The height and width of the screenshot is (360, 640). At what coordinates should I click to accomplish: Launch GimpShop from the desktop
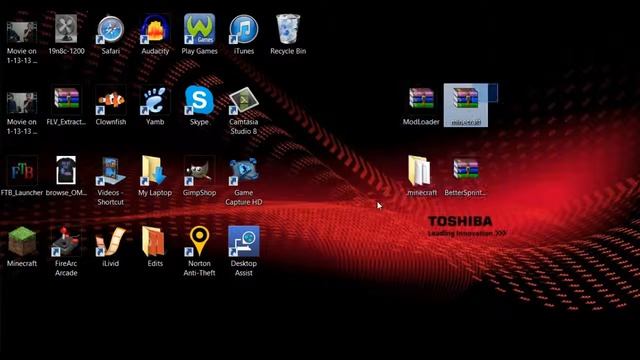click(199, 171)
